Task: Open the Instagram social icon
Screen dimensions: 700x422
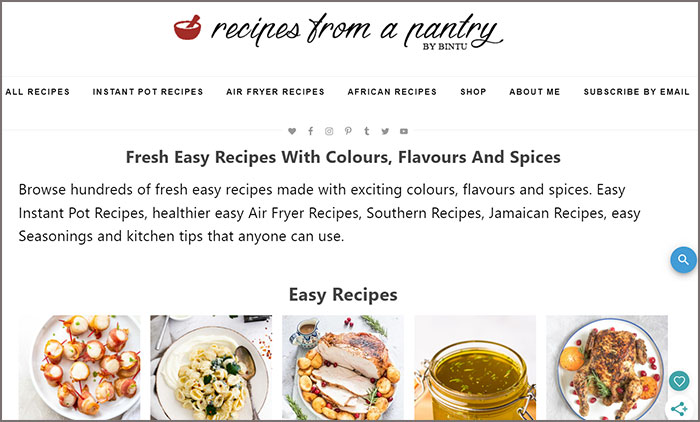Action: 329,131
